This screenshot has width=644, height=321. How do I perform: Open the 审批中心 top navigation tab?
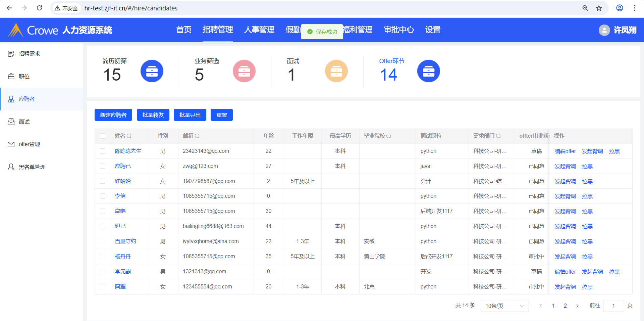coord(398,30)
